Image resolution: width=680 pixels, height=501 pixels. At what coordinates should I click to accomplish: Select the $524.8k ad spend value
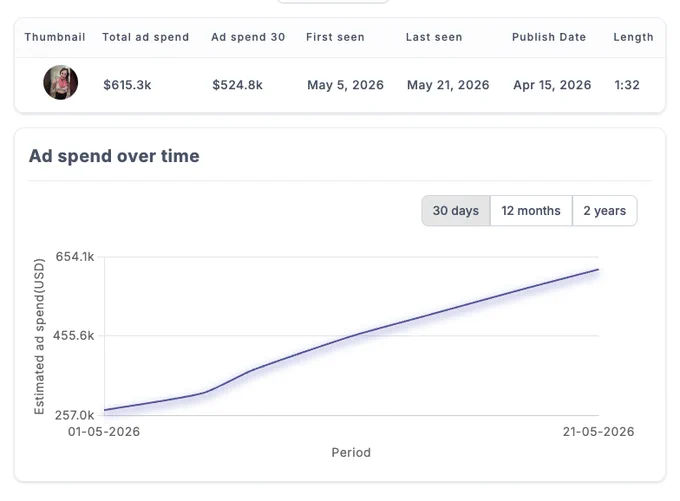point(237,85)
